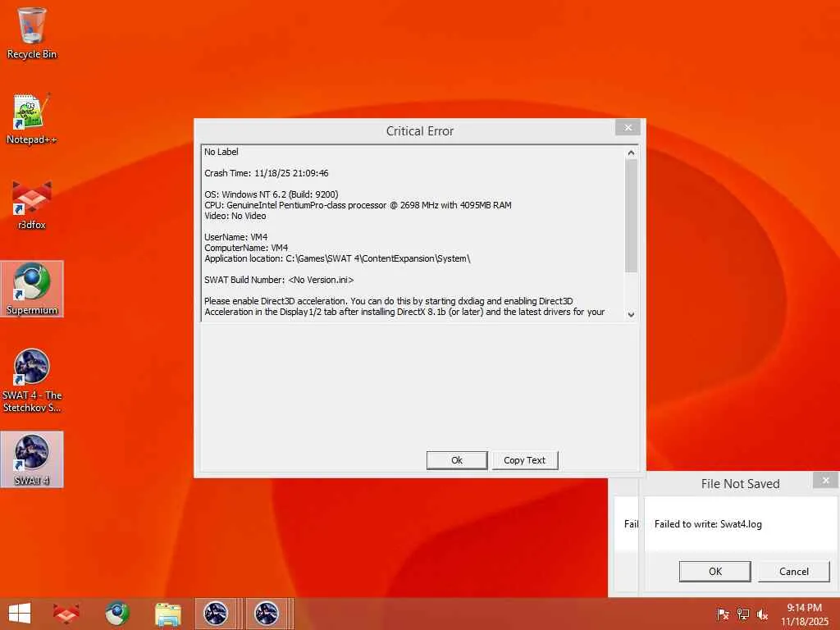Image resolution: width=840 pixels, height=630 pixels.
Task: Click the 'Please enable Direct3D acceleration' line
Action: pos(388,301)
